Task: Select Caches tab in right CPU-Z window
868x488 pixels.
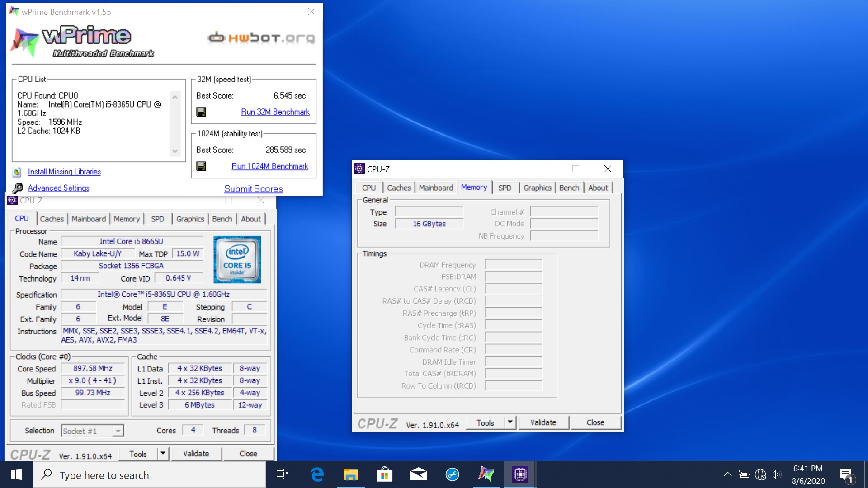Action: click(x=399, y=188)
